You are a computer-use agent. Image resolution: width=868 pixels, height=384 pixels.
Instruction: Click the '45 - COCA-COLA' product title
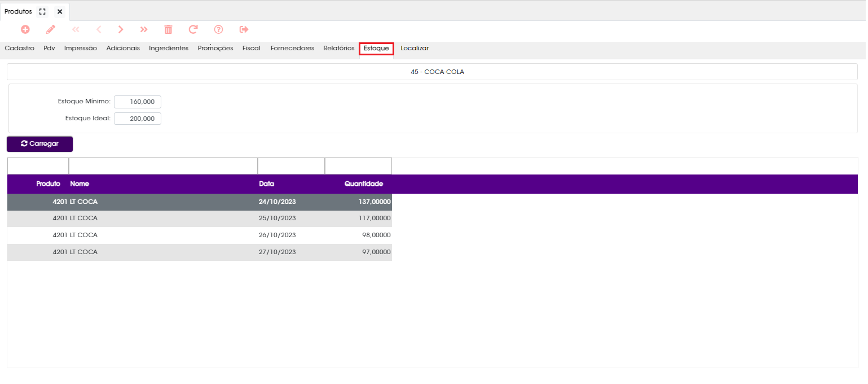pyautogui.click(x=438, y=72)
